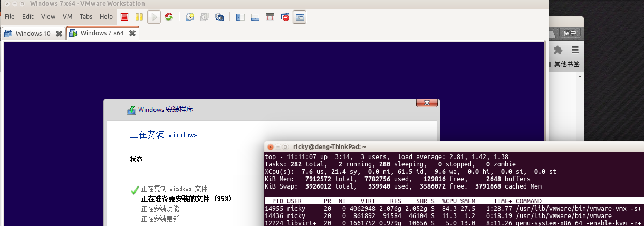
Task: Open the File menu
Action: coord(9,17)
